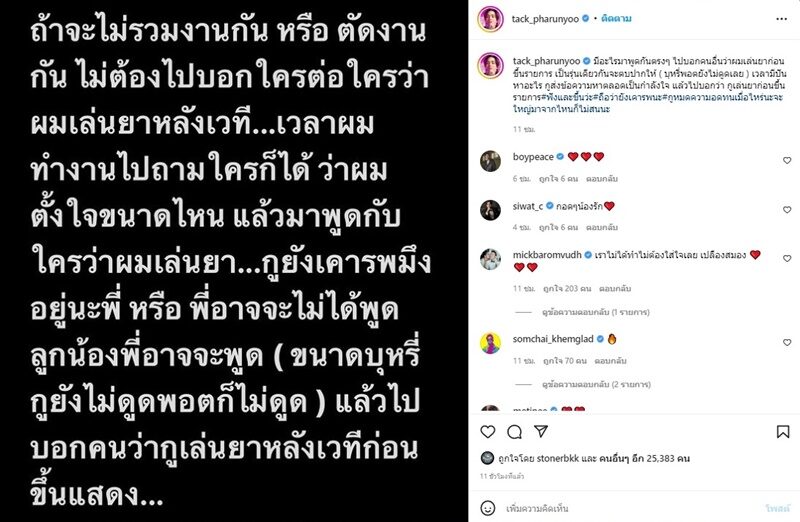
Task: Follow tack_pharunyoo with the ติดตาม link
Action: pos(616,19)
